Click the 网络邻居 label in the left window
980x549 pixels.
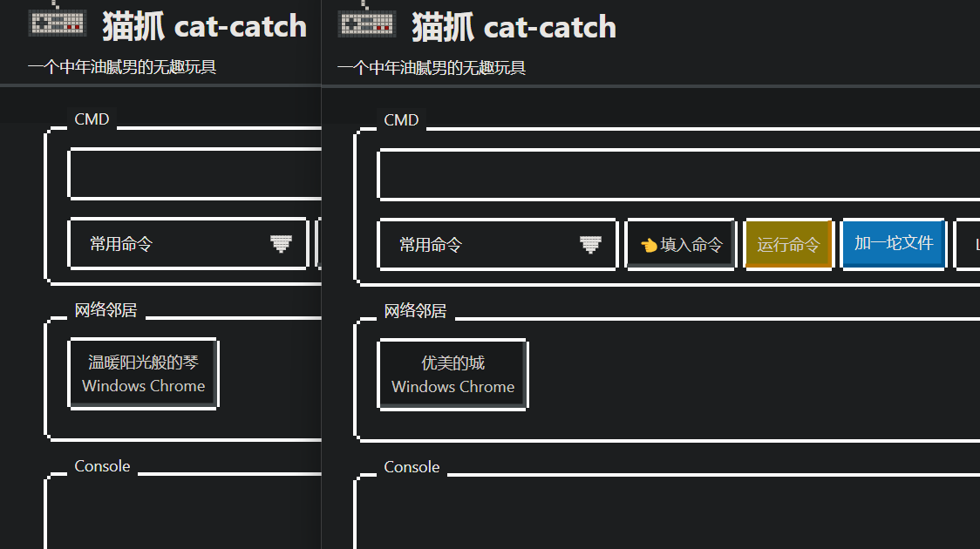105,309
